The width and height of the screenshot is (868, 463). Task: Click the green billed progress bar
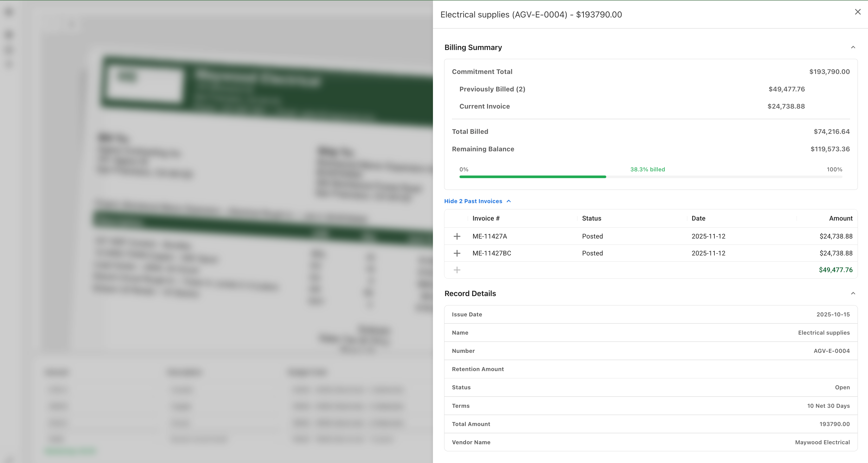[x=532, y=177]
